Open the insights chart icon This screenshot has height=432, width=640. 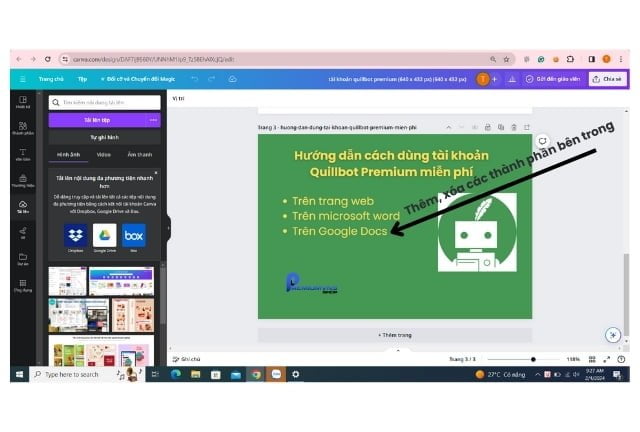pyautogui.click(x=512, y=79)
